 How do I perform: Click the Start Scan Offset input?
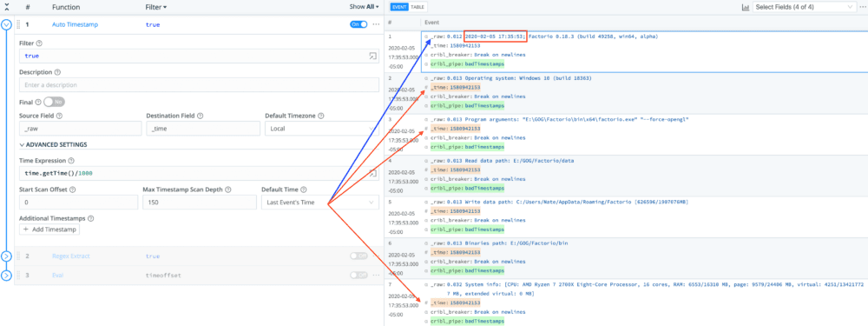(x=78, y=203)
